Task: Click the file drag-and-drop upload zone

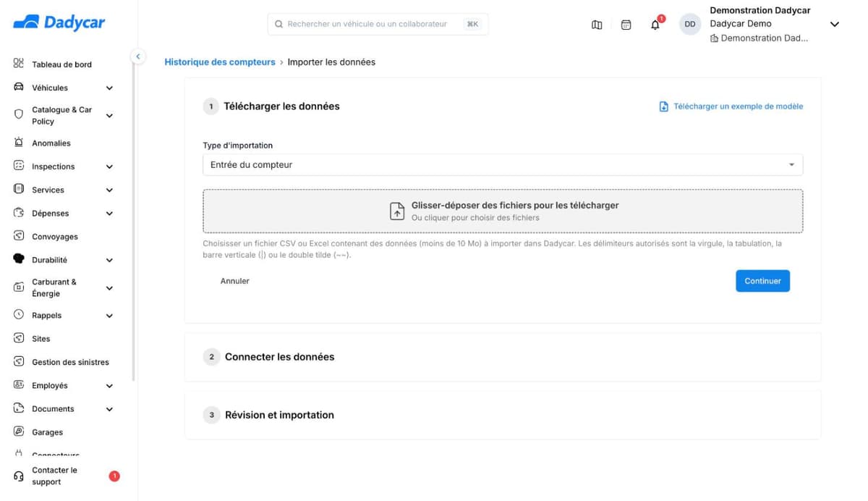Action: pos(503,211)
